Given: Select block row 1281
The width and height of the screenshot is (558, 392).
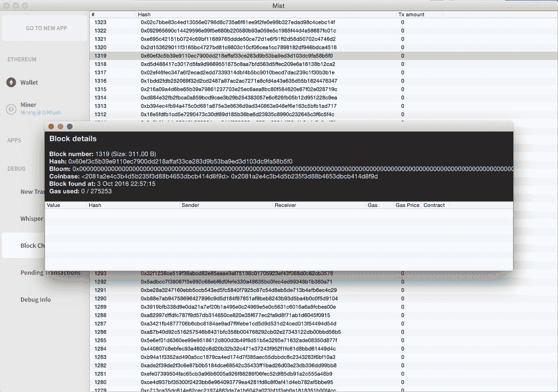Looking at the screenshot, I should point(324,374).
